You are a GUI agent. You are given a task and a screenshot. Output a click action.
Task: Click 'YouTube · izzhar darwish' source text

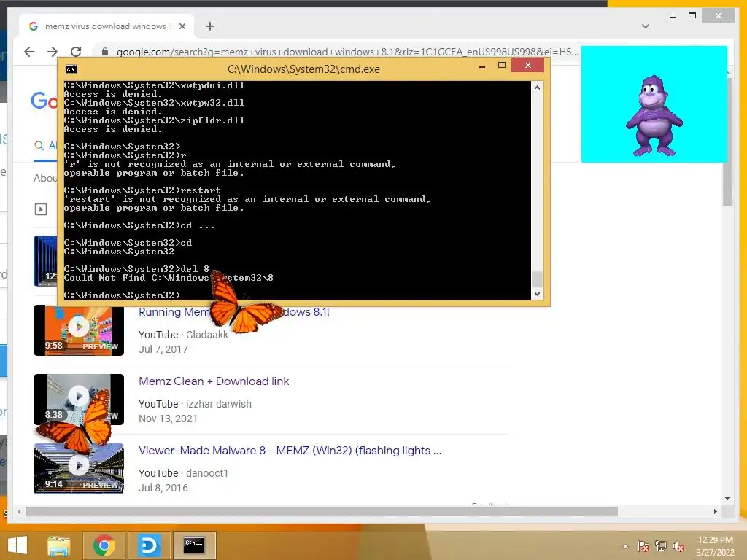195,404
